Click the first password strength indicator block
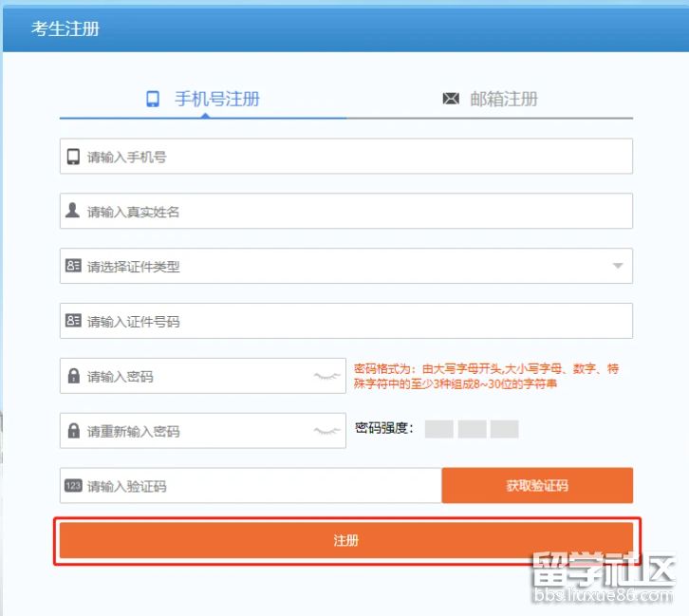689x616 pixels. [x=438, y=429]
